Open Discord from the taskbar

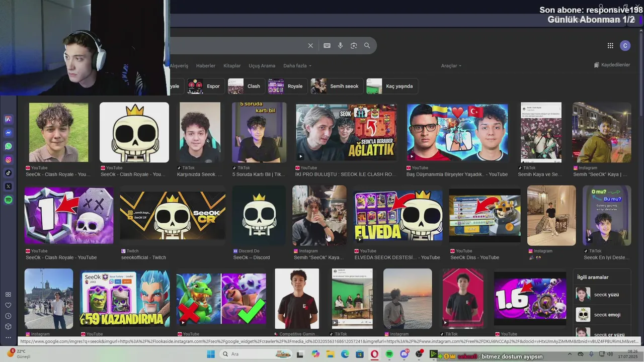pyautogui.click(x=405, y=354)
